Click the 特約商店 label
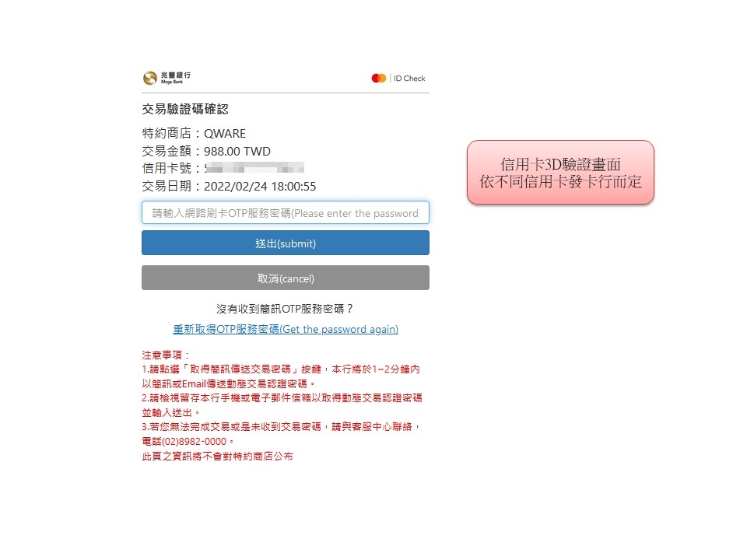Viewport: 747px width, 560px height. click(167, 133)
